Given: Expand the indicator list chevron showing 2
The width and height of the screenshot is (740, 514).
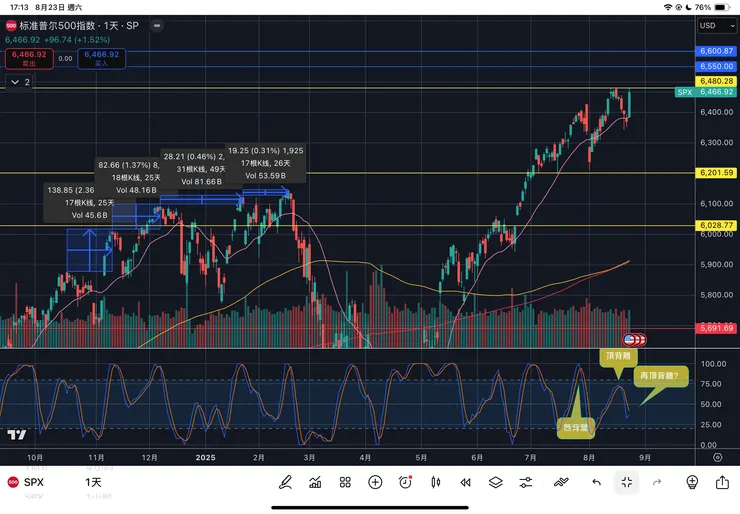Looking at the screenshot, I should click(19, 82).
